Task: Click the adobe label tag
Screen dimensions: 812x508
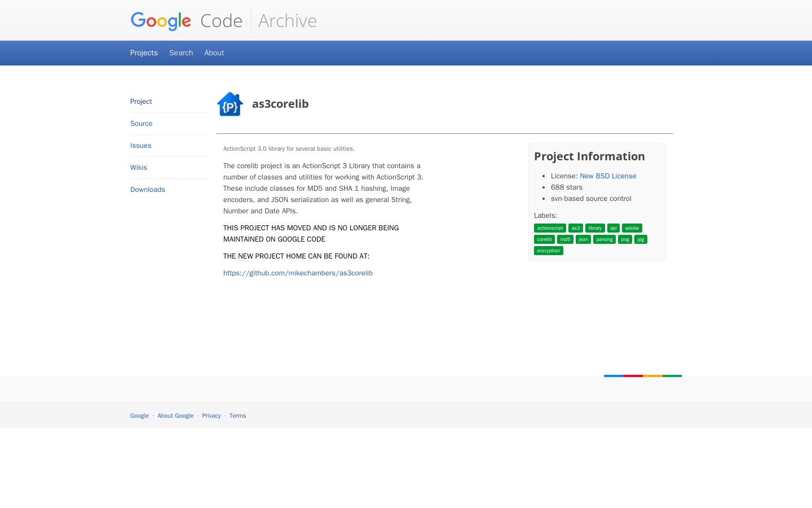Action: (x=632, y=228)
